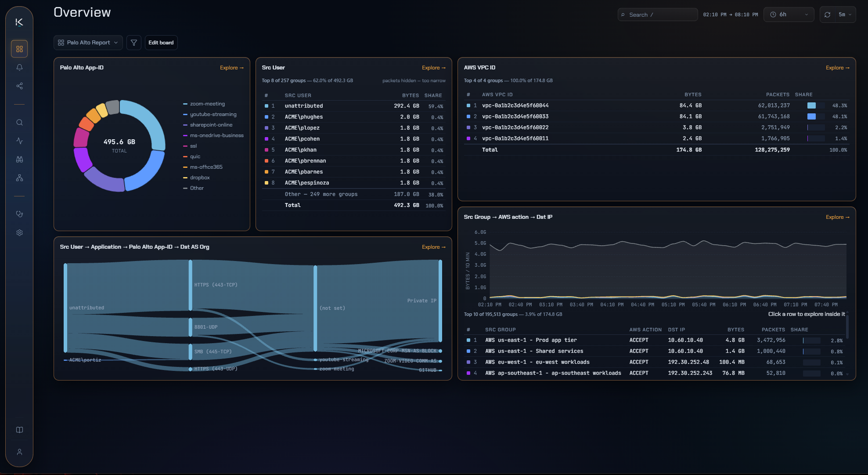The width and height of the screenshot is (868, 475).
Task: Sort AWS VPC table by PACKETS column
Action: click(778, 94)
